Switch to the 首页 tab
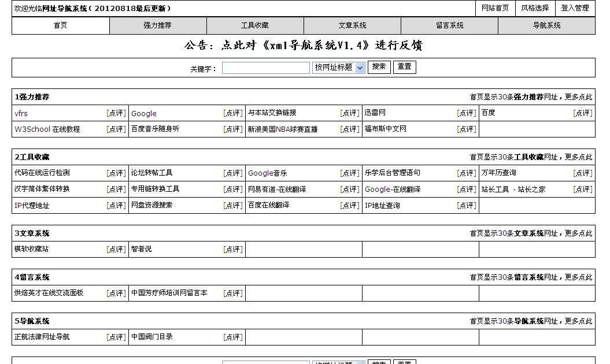The width and height of the screenshot is (610, 364). pyautogui.click(x=61, y=25)
